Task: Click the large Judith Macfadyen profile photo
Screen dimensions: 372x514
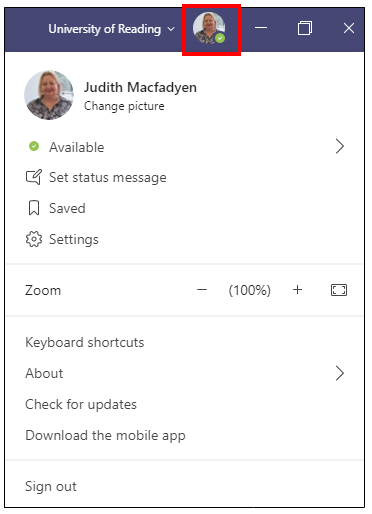Action: tap(49, 95)
